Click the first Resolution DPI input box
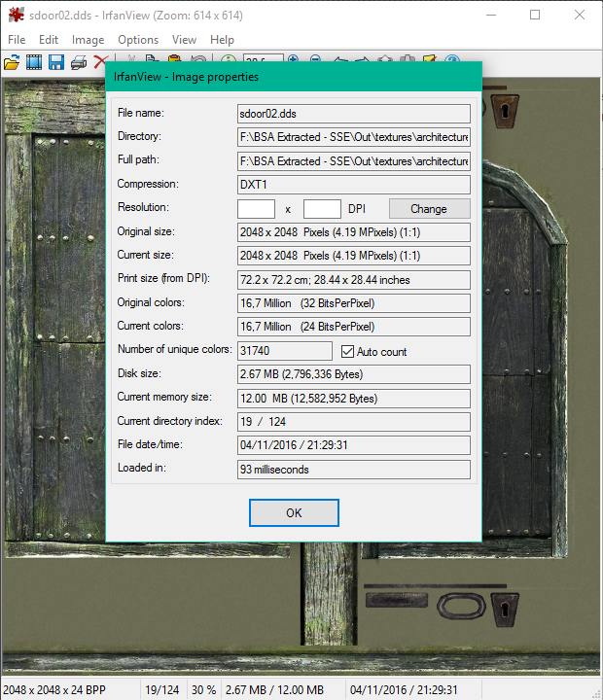 (257, 209)
